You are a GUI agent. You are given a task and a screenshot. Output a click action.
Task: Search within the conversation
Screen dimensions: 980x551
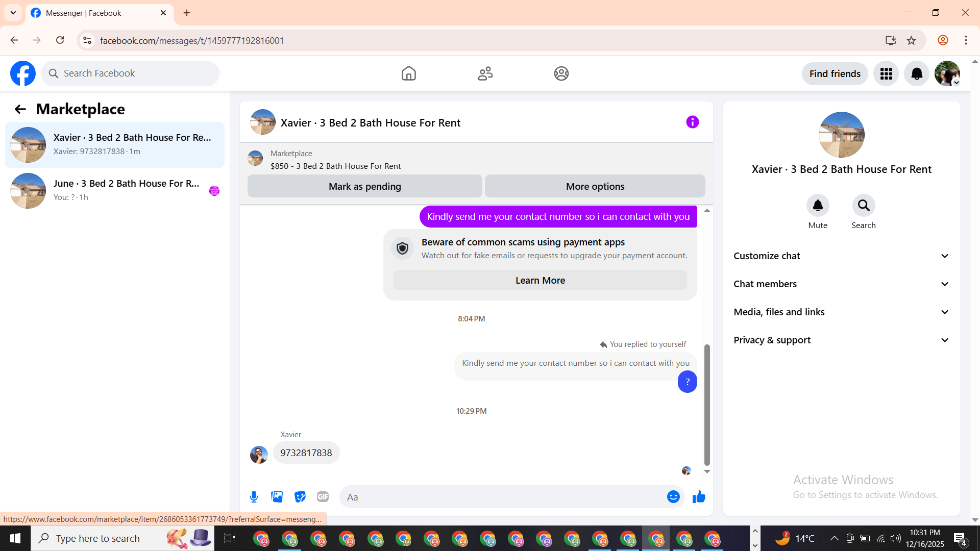[864, 206]
